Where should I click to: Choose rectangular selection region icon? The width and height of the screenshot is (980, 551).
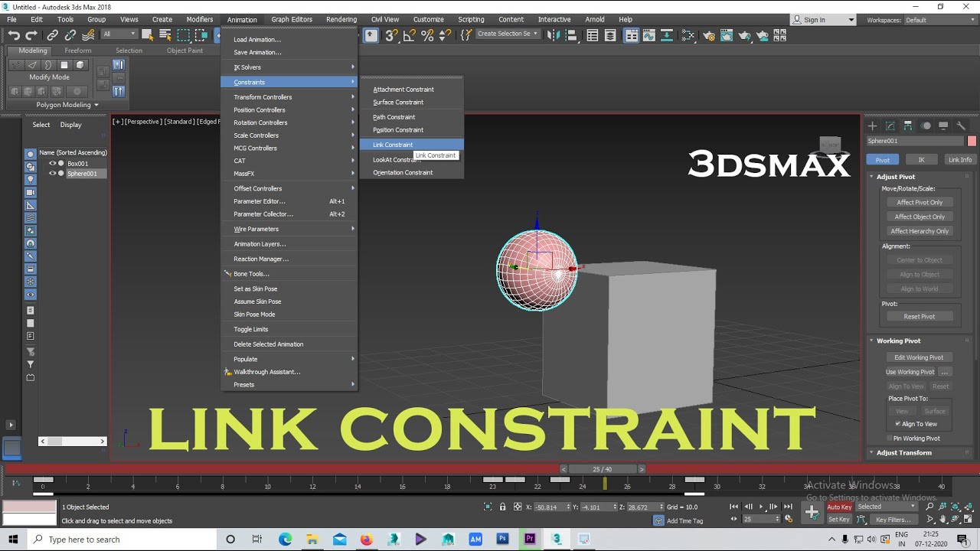183,35
